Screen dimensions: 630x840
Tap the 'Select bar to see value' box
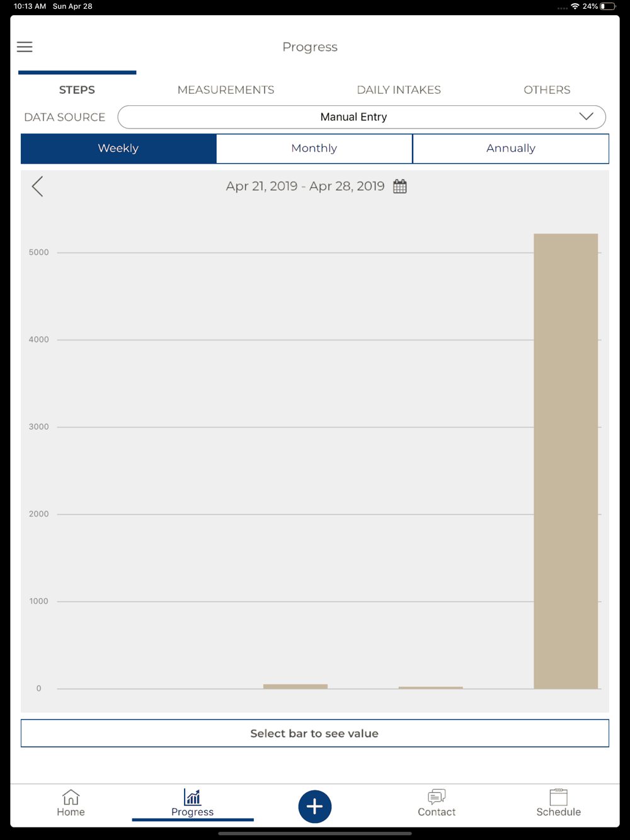315,734
